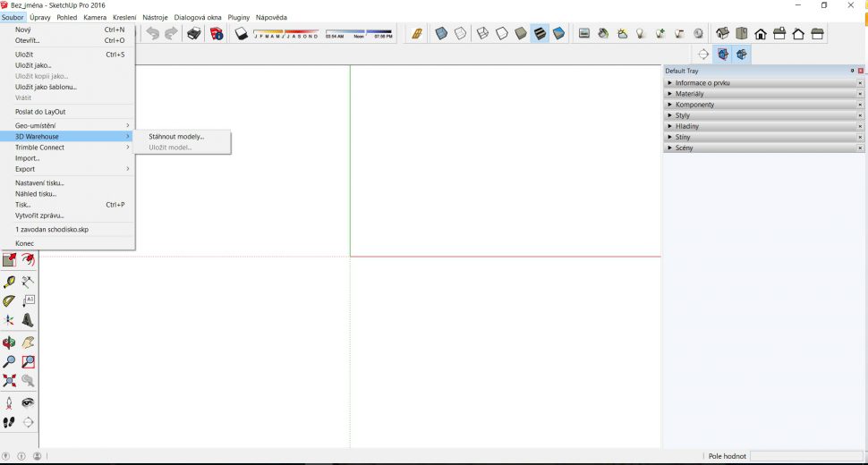Toggle Display Section Planes

(723, 55)
